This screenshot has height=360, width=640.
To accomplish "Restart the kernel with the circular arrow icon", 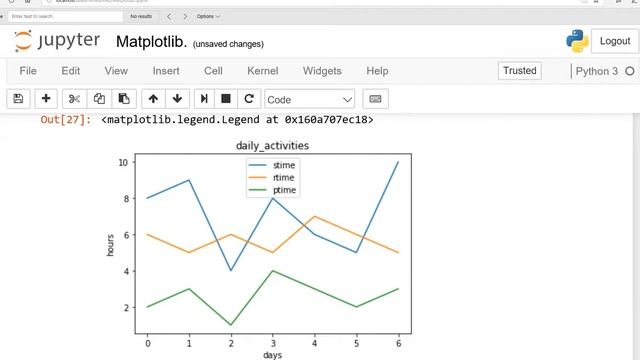I will [x=249, y=99].
